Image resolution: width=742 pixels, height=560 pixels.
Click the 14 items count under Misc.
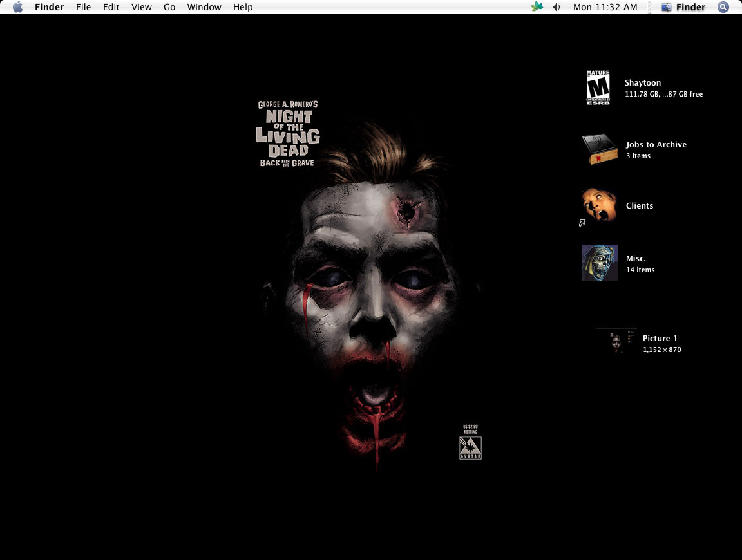click(640, 270)
